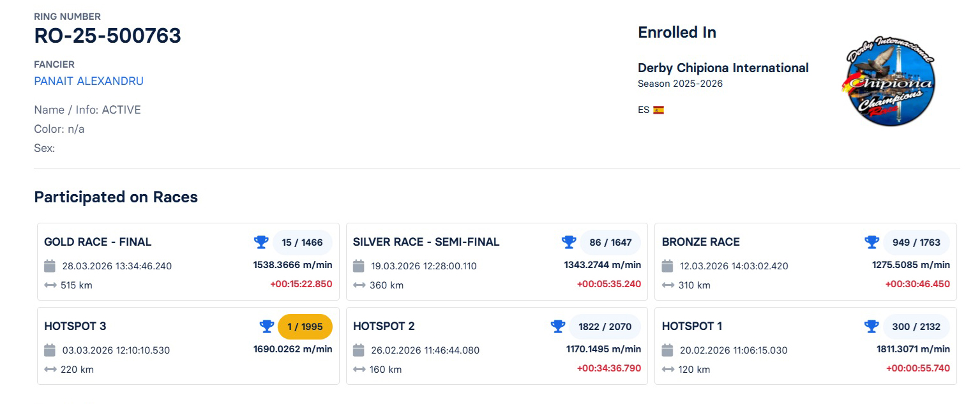Click the distance arrow icon beside 360 km
This screenshot has width=980, height=404.
(x=359, y=285)
